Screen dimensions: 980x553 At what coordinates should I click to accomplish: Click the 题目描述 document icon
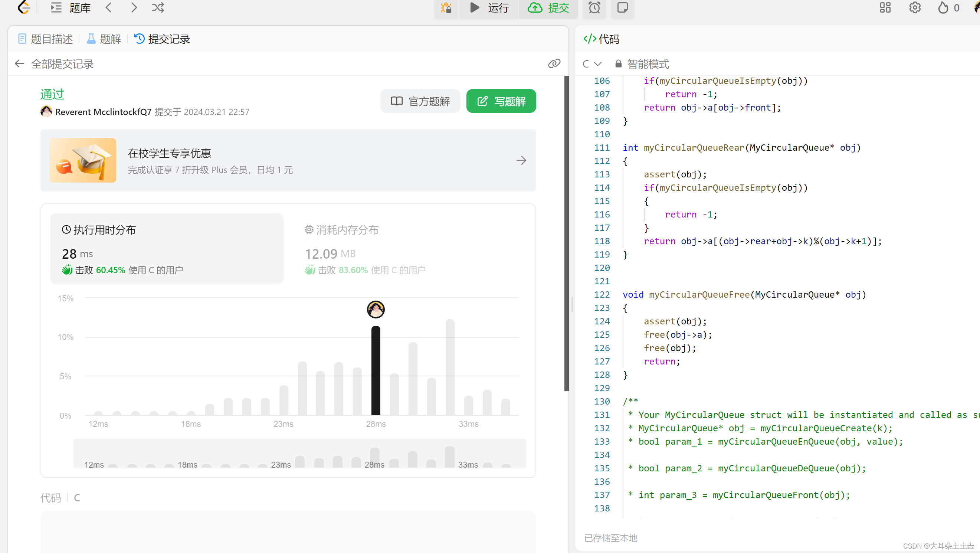pyautogui.click(x=22, y=39)
